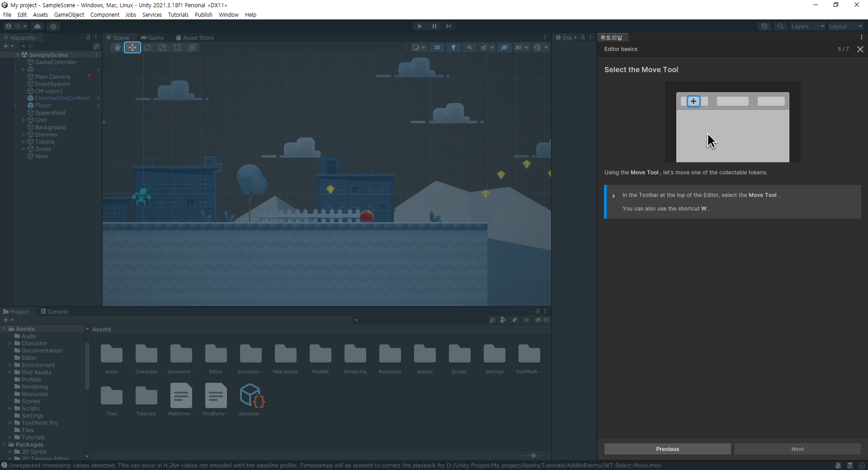Open the cloud services icon
This screenshot has width=868, height=470.
click(38, 26)
